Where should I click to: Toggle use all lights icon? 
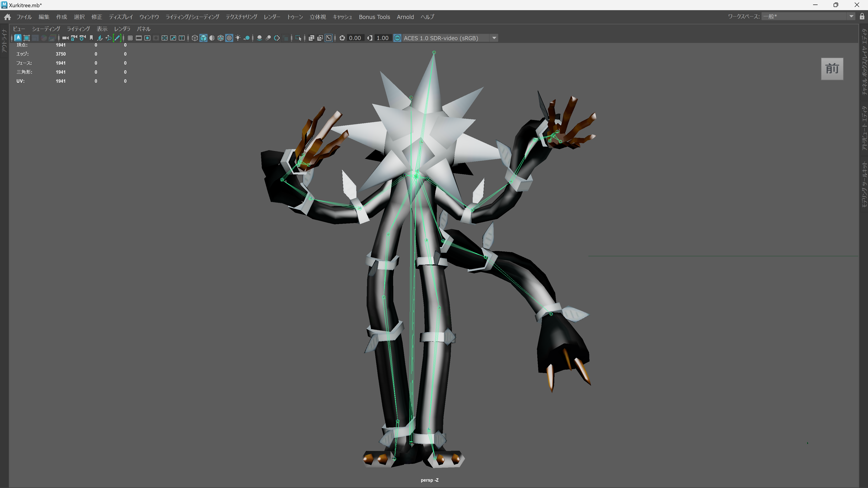[x=238, y=38]
